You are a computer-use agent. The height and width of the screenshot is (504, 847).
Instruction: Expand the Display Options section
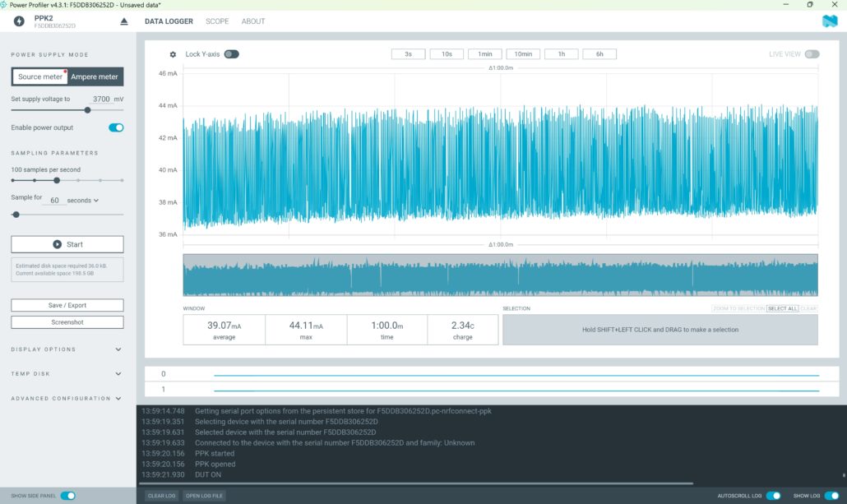(67, 349)
